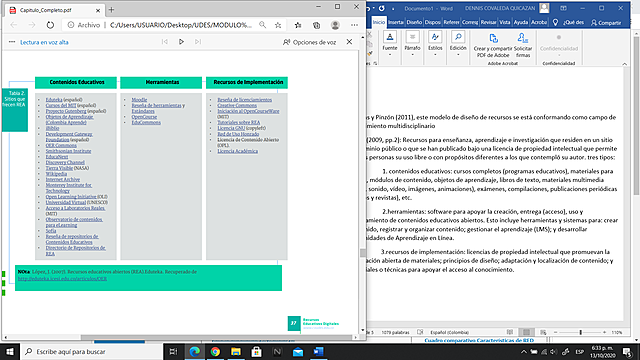Change language Español (Colombia) in status bar

tap(449, 332)
